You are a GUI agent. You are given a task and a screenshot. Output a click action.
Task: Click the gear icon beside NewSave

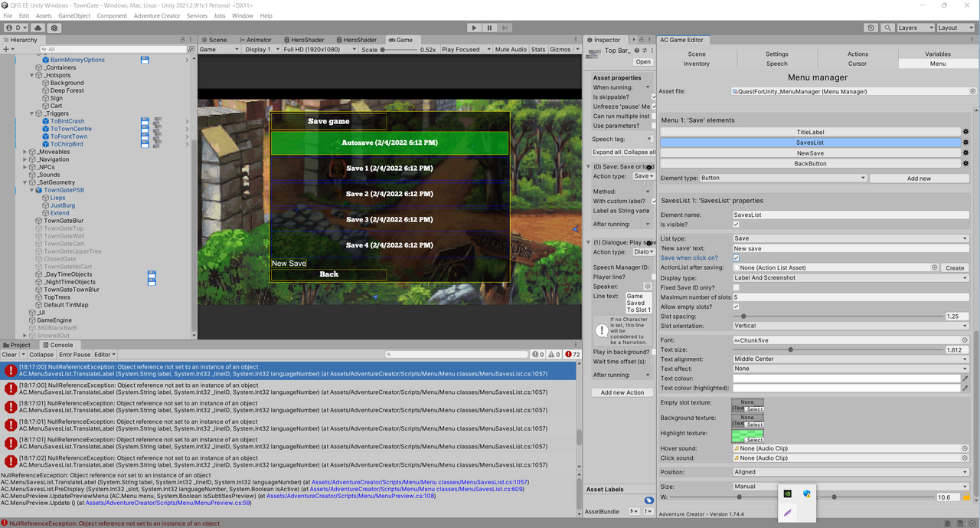click(965, 153)
